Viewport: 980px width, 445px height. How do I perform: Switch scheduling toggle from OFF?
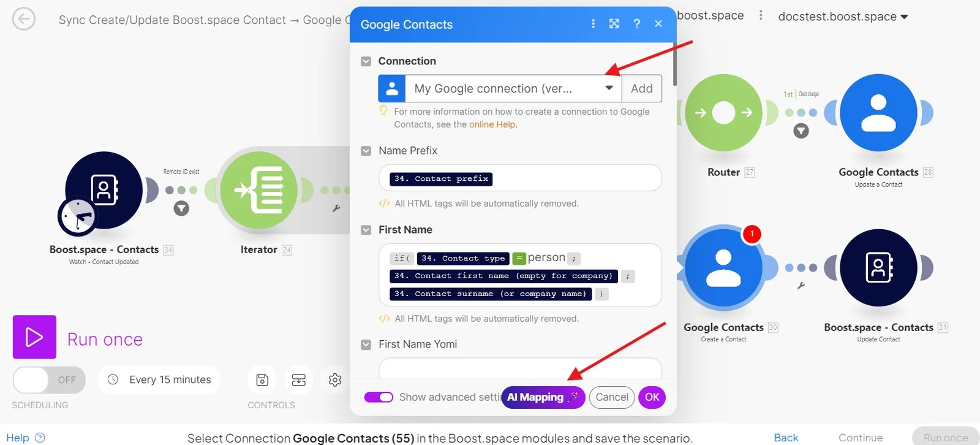(x=49, y=380)
